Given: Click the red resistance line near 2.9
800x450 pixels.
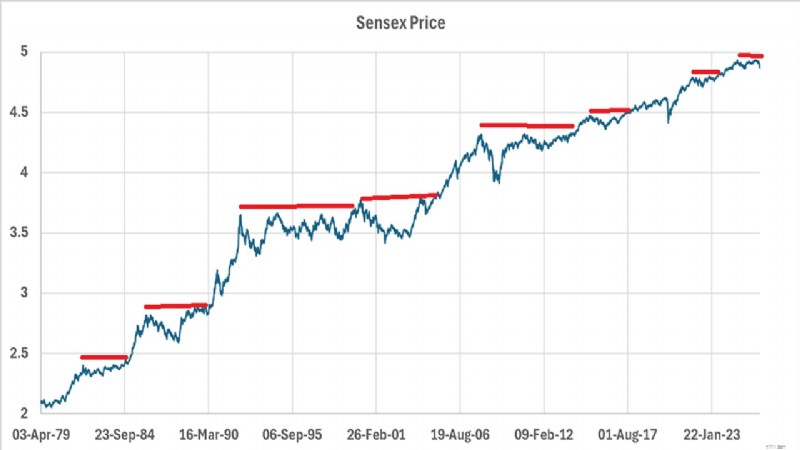Looking at the screenshot, I should tap(176, 306).
